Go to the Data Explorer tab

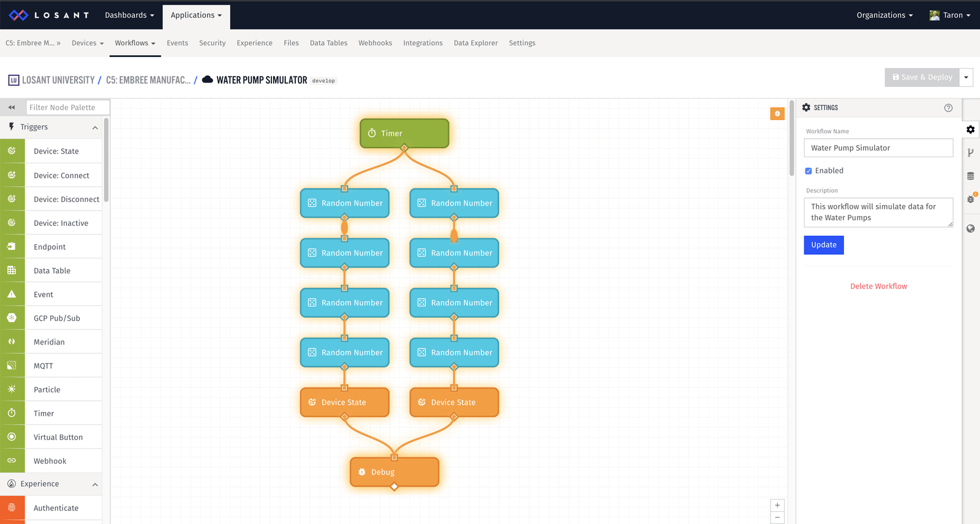[475, 43]
